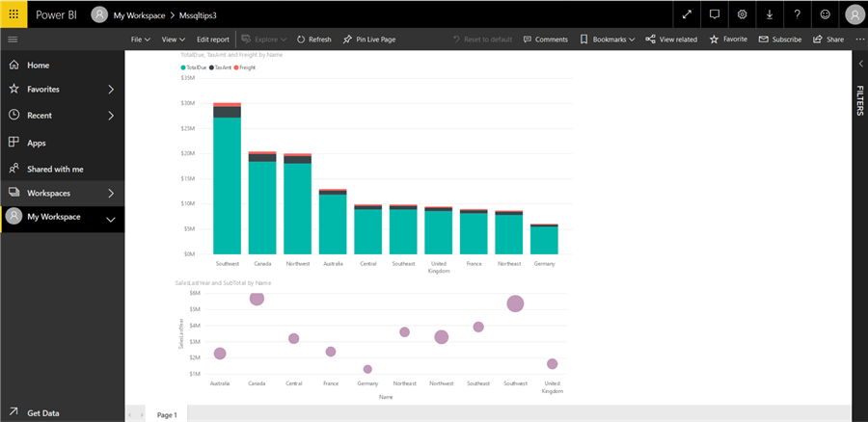Click the download arrow icon
868x422 pixels.
(x=770, y=14)
